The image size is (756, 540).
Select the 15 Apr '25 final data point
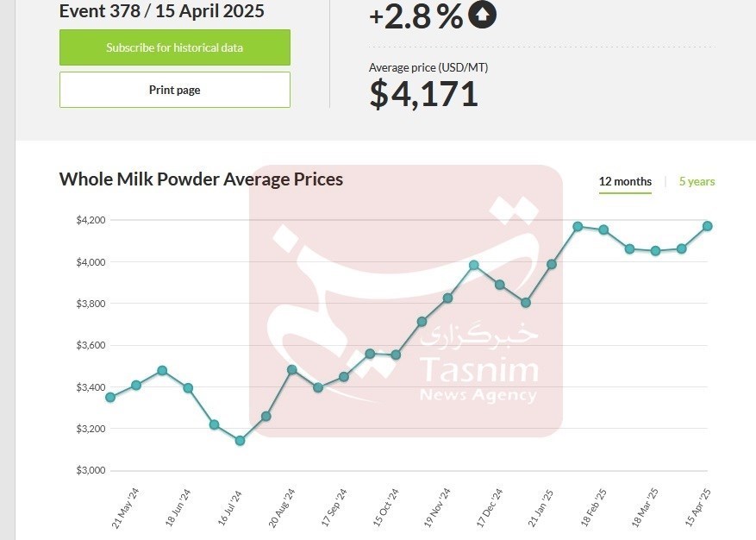(707, 226)
